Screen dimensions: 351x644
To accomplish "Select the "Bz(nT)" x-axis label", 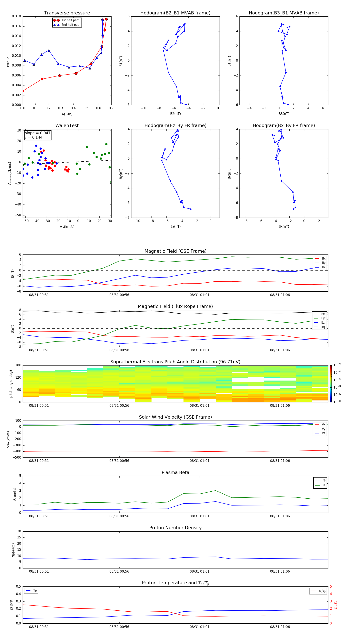I will pyautogui.click(x=175, y=227).
